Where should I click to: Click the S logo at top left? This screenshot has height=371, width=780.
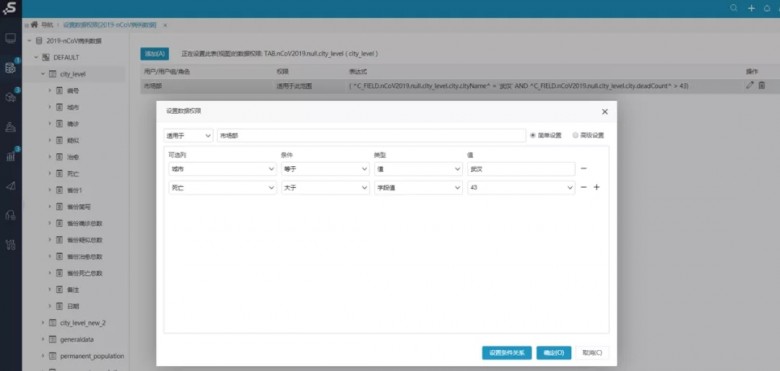point(10,9)
